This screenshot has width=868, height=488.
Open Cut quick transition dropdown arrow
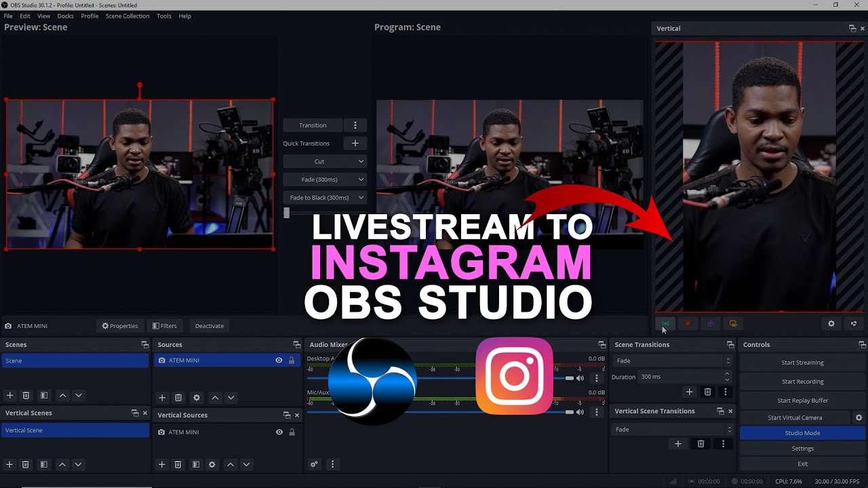pyautogui.click(x=361, y=161)
